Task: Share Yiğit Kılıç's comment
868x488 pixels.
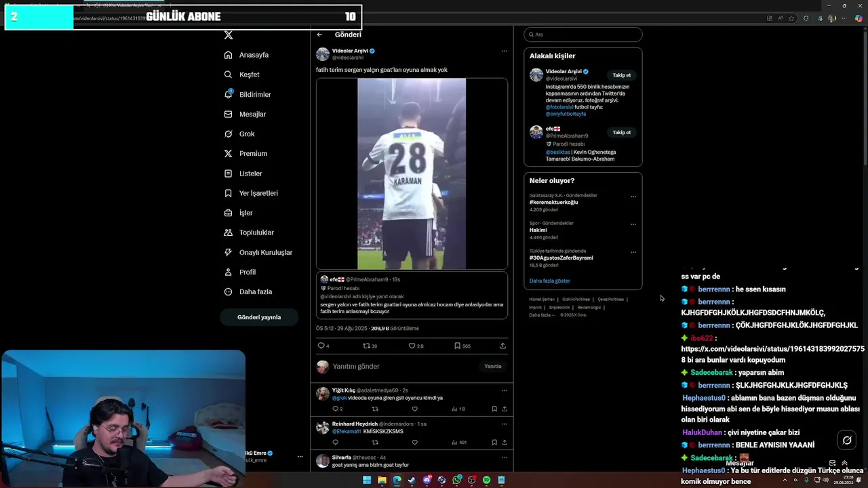Action: pos(504,409)
